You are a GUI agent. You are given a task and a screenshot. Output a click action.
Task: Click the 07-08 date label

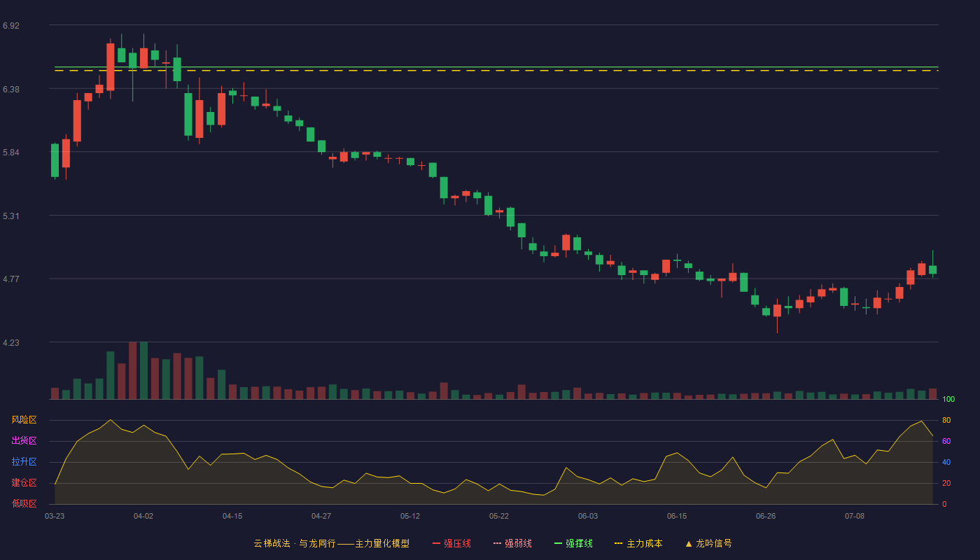pos(855,516)
